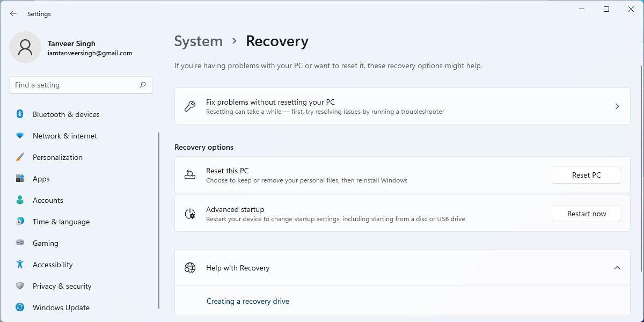Open the Creating a recovery drive link
Image resolution: width=644 pixels, height=322 pixels.
pos(247,301)
